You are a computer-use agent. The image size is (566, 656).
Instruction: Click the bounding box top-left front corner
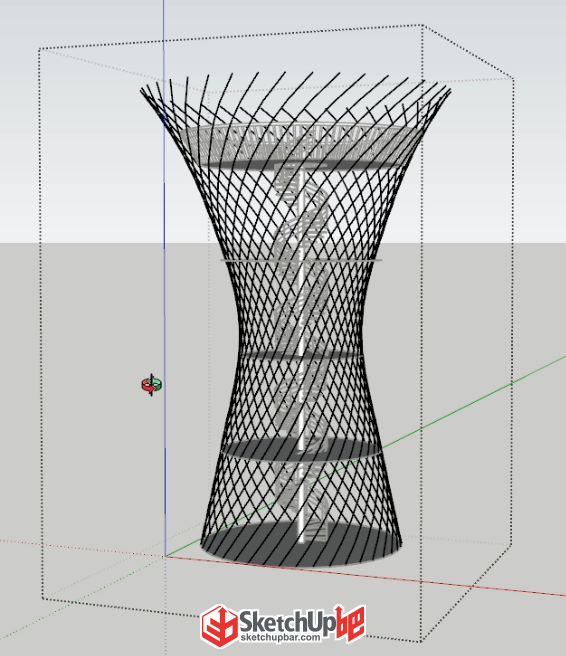(39, 49)
